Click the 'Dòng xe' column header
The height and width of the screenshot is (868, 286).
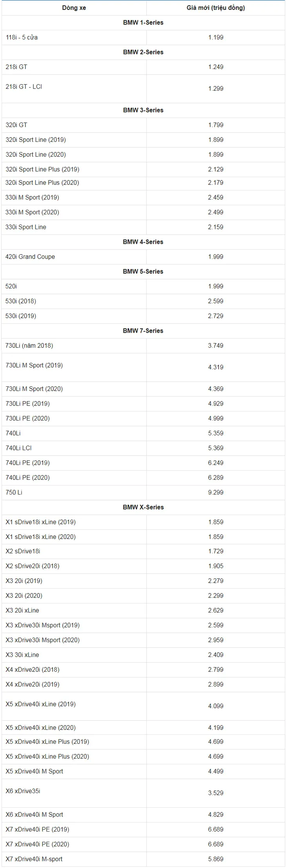(x=74, y=8)
